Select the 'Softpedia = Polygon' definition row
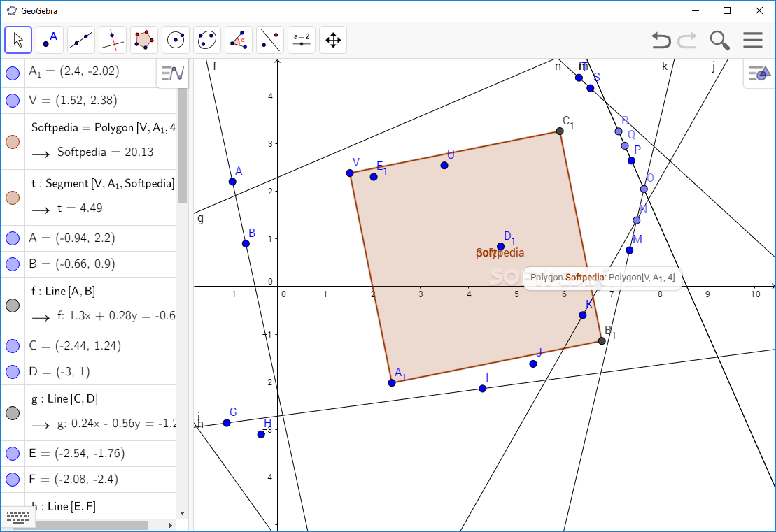 pos(101,142)
